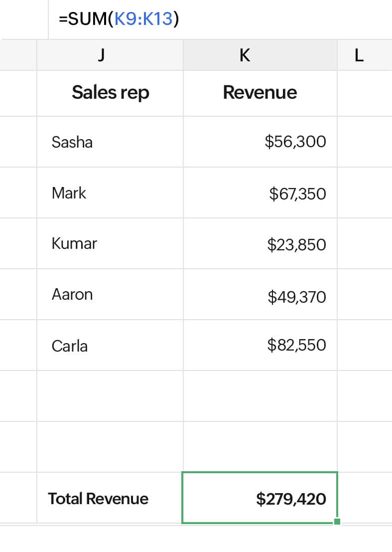The height and width of the screenshot is (552, 392).
Task: Select column header K
Action: click(x=244, y=55)
